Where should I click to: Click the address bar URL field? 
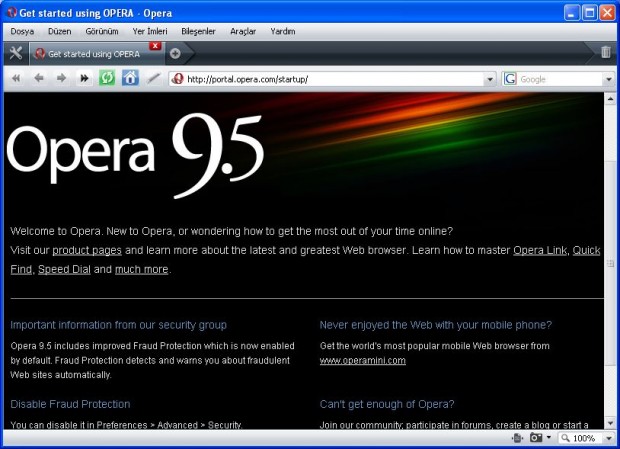tap(334, 79)
